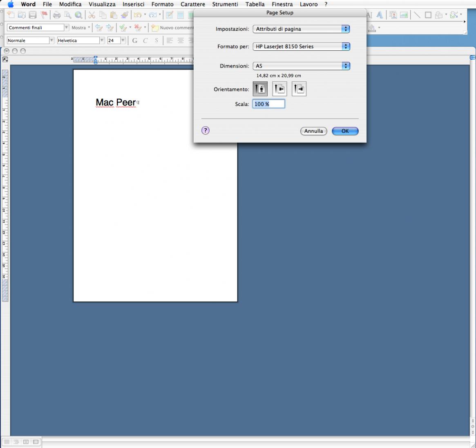Select the Line drawing tool
The height and width of the screenshot is (448, 476).
click(x=417, y=15)
